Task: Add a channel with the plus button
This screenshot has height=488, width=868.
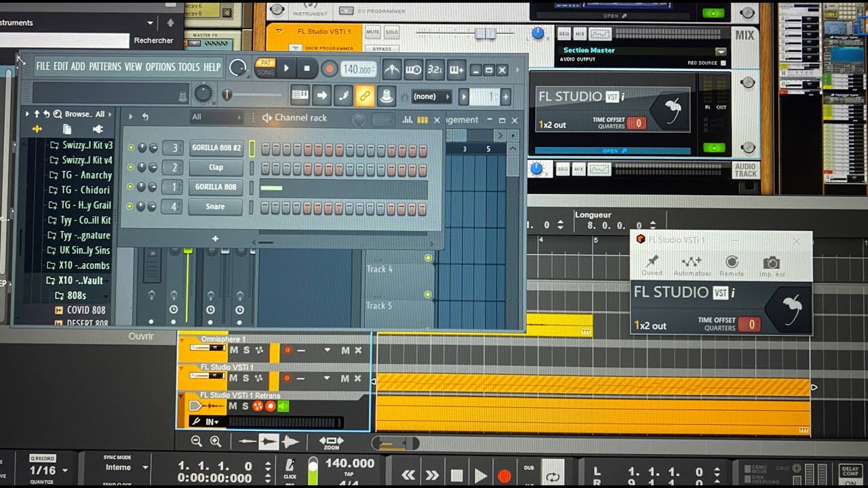Action: coord(215,239)
